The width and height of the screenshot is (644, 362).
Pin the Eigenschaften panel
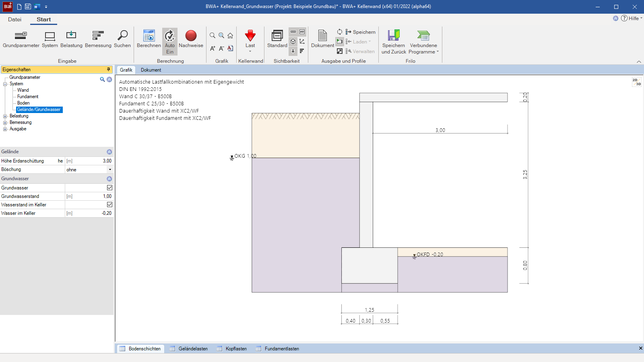[x=108, y=70]
